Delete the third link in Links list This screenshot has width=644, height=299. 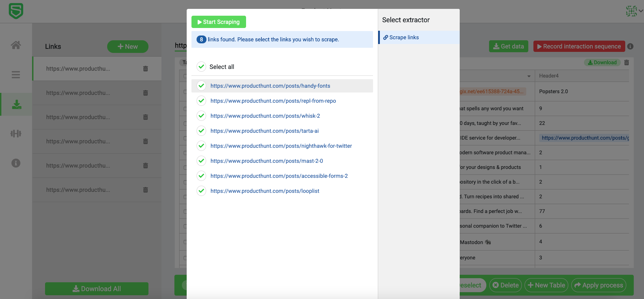tap(145, 117)
